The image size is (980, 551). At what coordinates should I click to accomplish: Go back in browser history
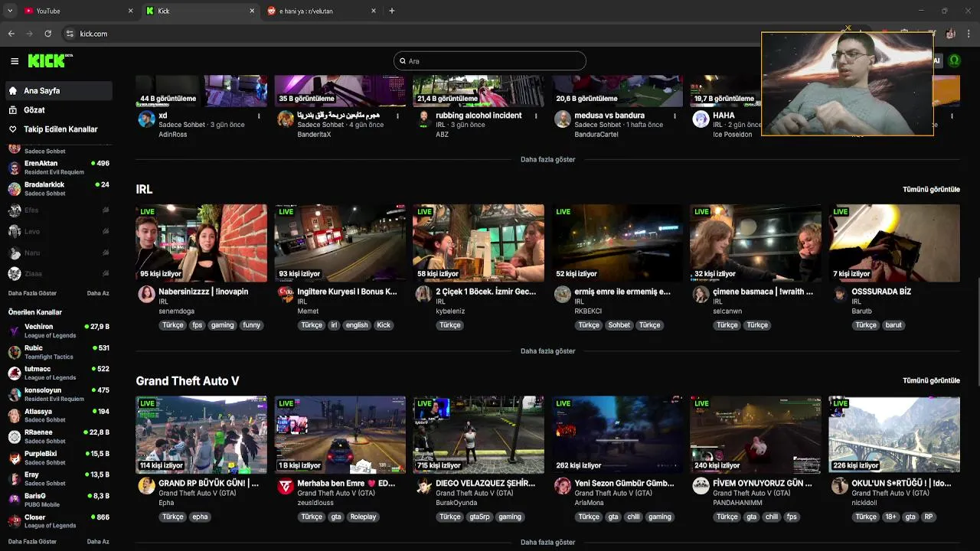pos(11,34)
